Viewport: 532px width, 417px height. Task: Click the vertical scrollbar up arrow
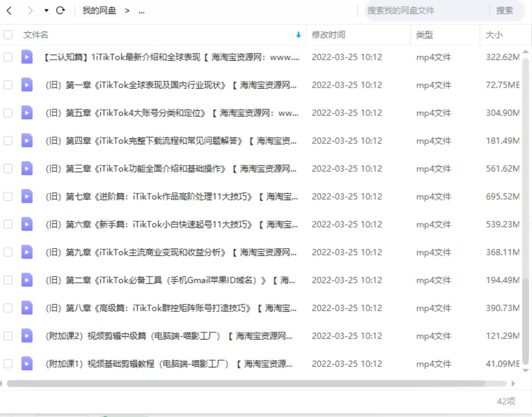(525, 52)
